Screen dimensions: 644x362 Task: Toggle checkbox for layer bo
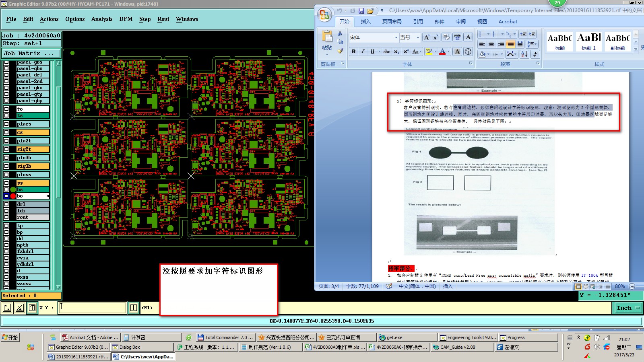pyautogui.click(x=6, y=196)
